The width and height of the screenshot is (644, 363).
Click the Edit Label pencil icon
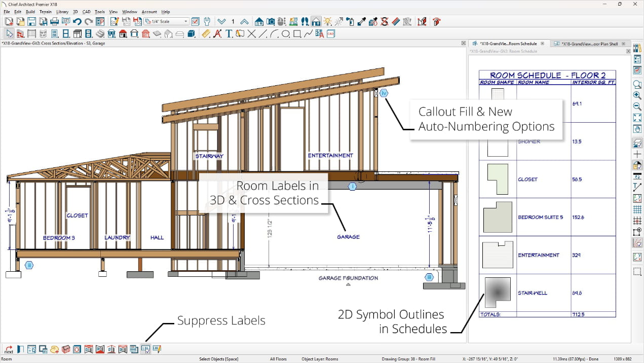tap(157, 349)
